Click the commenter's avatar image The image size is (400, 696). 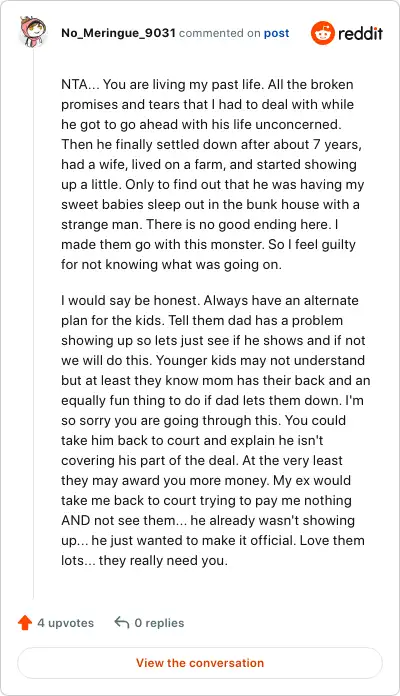click(x=33, y=32)
